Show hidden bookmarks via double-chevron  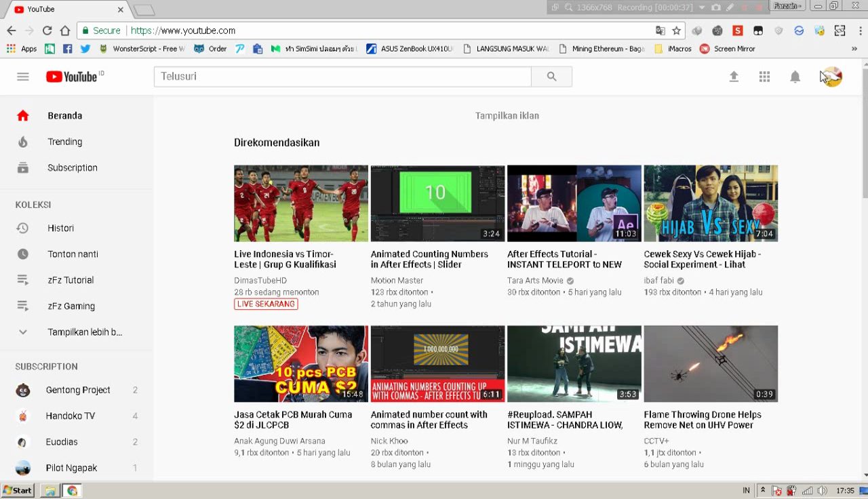point(854,49)
